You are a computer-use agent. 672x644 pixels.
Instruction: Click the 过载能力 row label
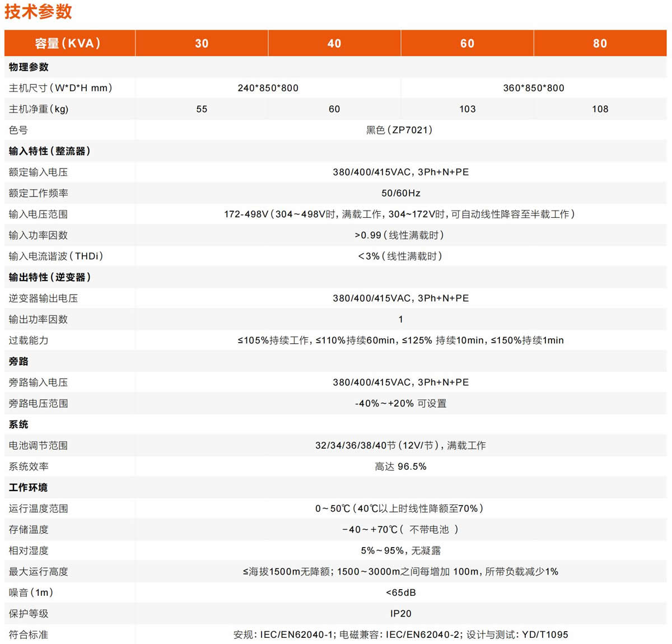point(29,340)
